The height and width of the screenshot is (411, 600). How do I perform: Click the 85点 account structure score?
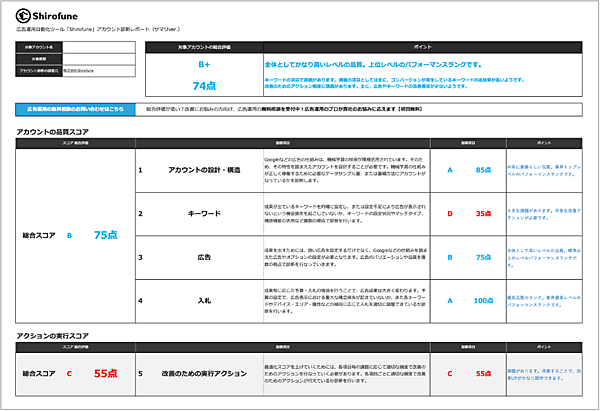[484, 170]
